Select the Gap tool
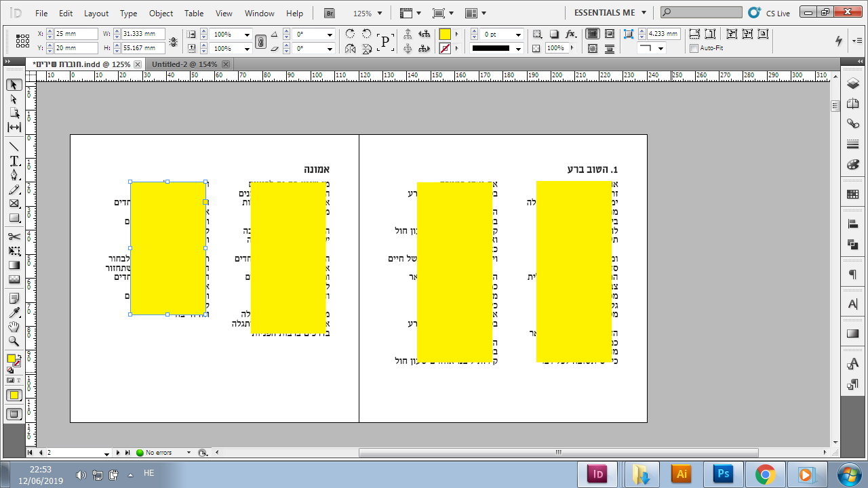Image resolution: width=868 pixels, height=488 pixels. pos(14,127)
